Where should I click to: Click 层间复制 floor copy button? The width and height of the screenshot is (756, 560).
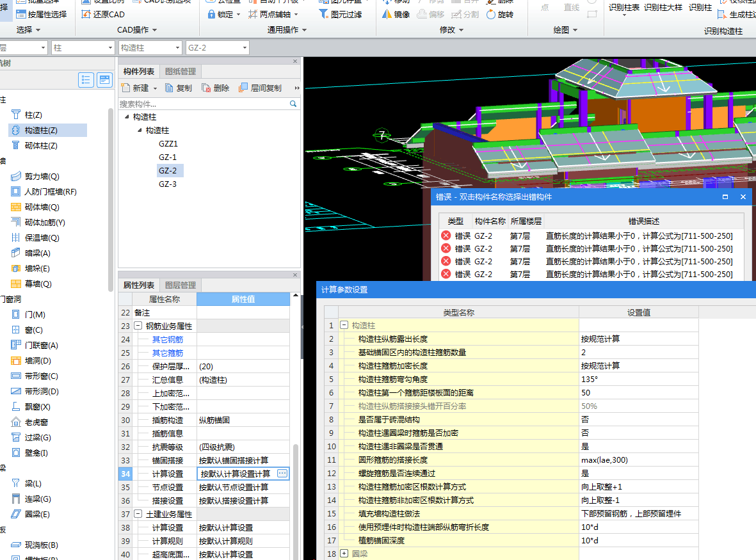click(x=261, y=88)
